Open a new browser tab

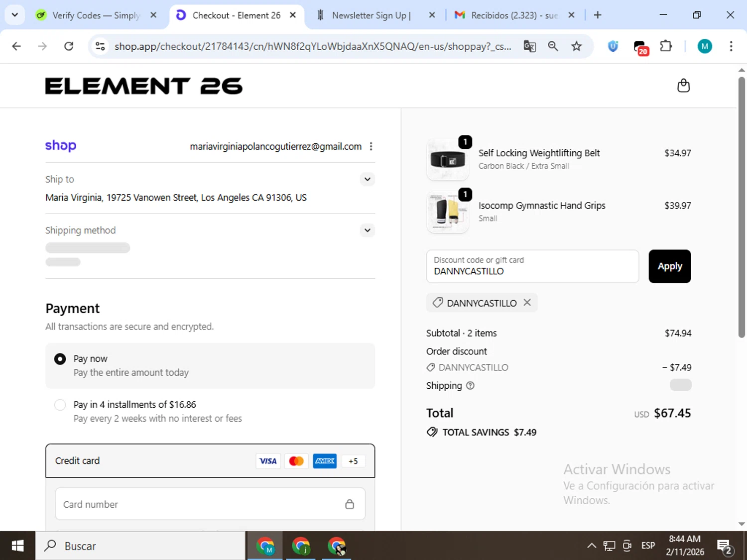point(598,15)
